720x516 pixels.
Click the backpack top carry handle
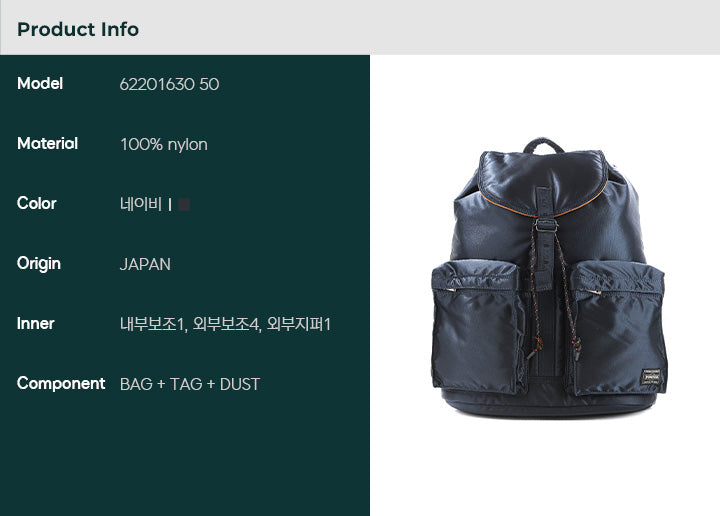(544, 146)
